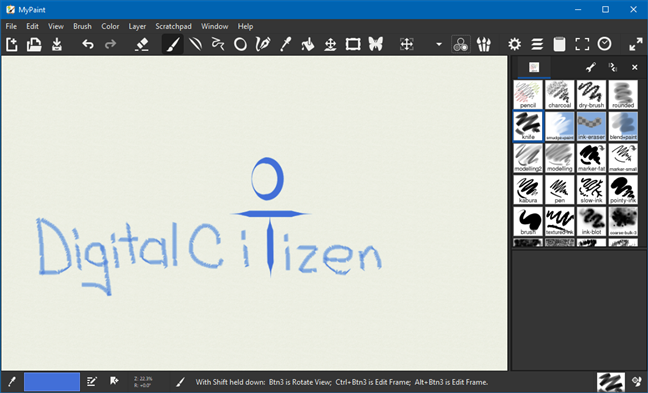Pick the slow-ink brush
The width and height of the screenshot is (648, 393).
(x=591, y=190)
